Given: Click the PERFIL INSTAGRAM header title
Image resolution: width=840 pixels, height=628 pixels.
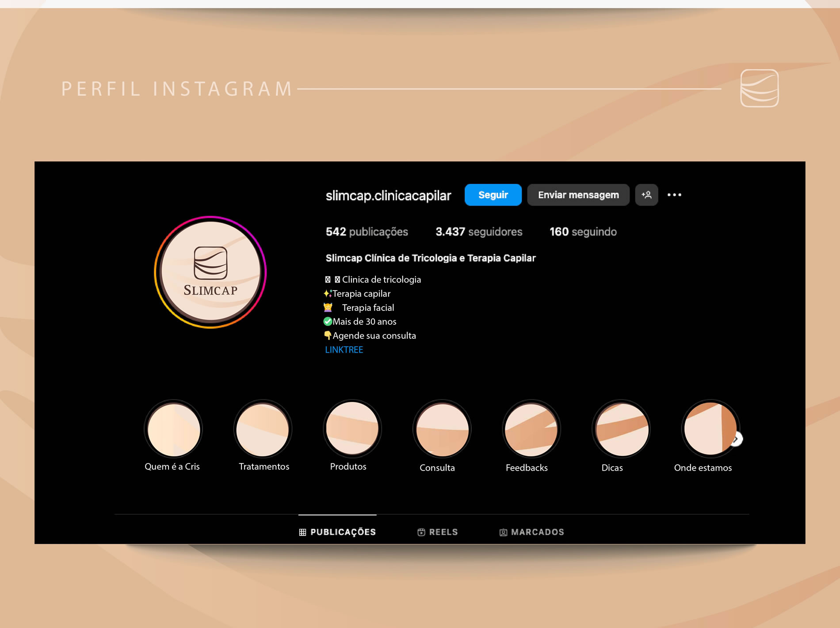Looking at the screenshot, I should point(177,89).
